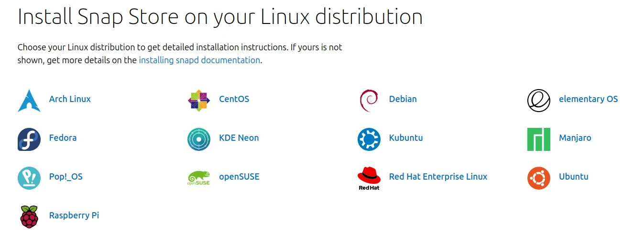Click the Pop!_OS logo icon
Screen dimensions: 644x239
[x=29, y=178]
